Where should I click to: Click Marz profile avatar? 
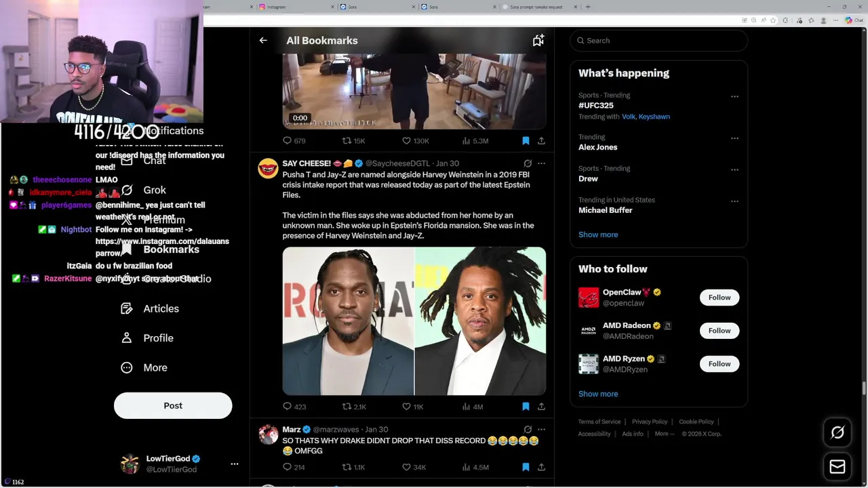pos(268,434)
